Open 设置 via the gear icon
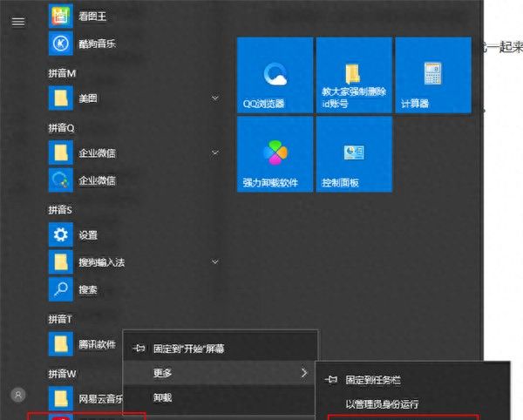Viewport: 523px width, 420px height. (x=61, y=234)
